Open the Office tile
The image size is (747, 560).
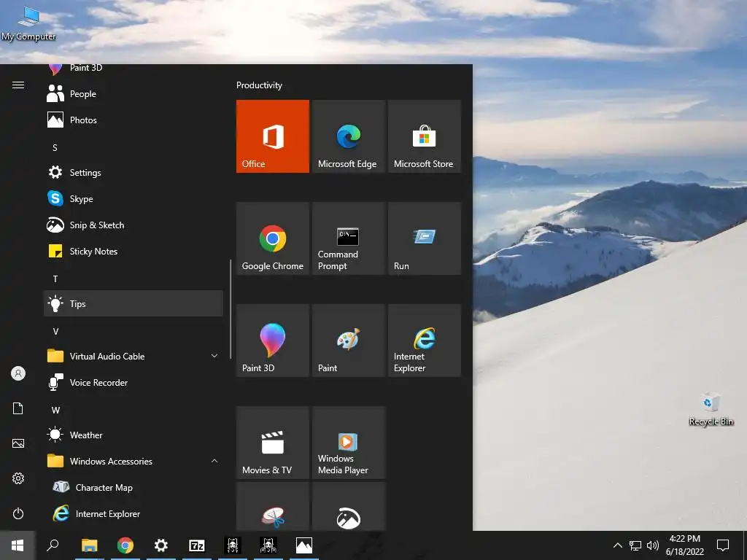tap(273, 136)
